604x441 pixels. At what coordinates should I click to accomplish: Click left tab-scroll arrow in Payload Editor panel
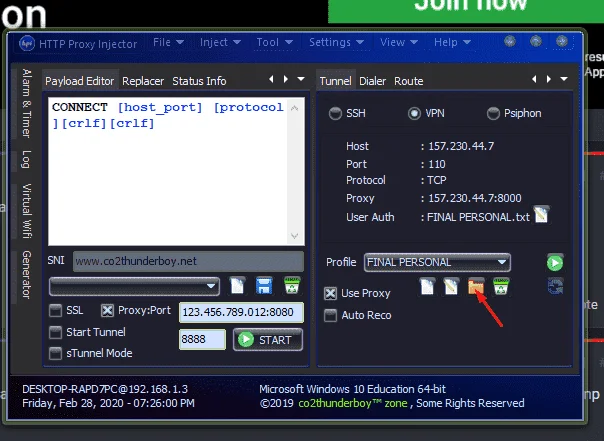point(271,79)
